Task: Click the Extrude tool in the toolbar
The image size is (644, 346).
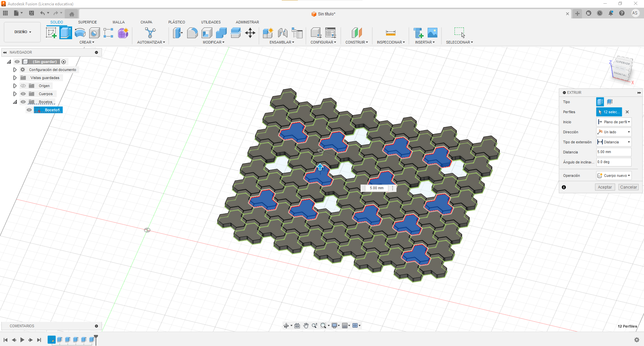Action: [x=65, y=33]
